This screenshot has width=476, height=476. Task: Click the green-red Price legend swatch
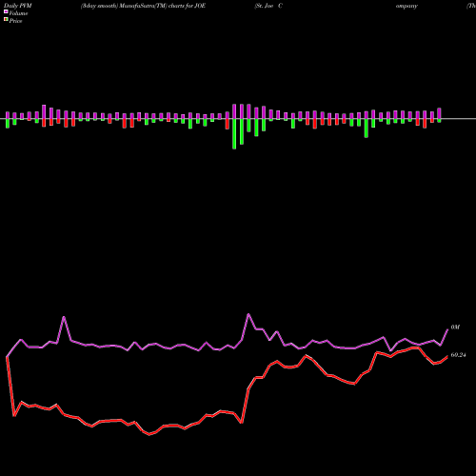point(6,20)
